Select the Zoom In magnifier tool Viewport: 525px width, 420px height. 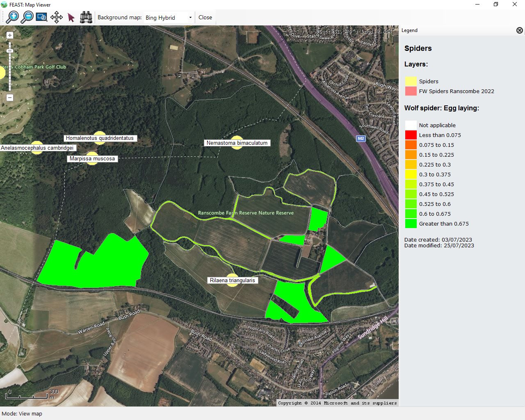tap(13, 17)
